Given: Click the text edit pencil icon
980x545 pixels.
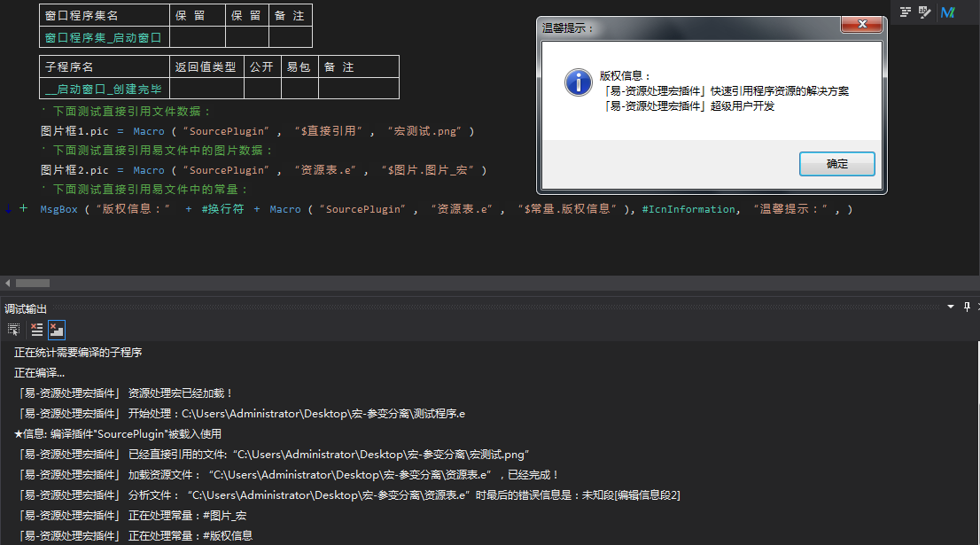Looking at the screenshot, I should pos(925,12).
